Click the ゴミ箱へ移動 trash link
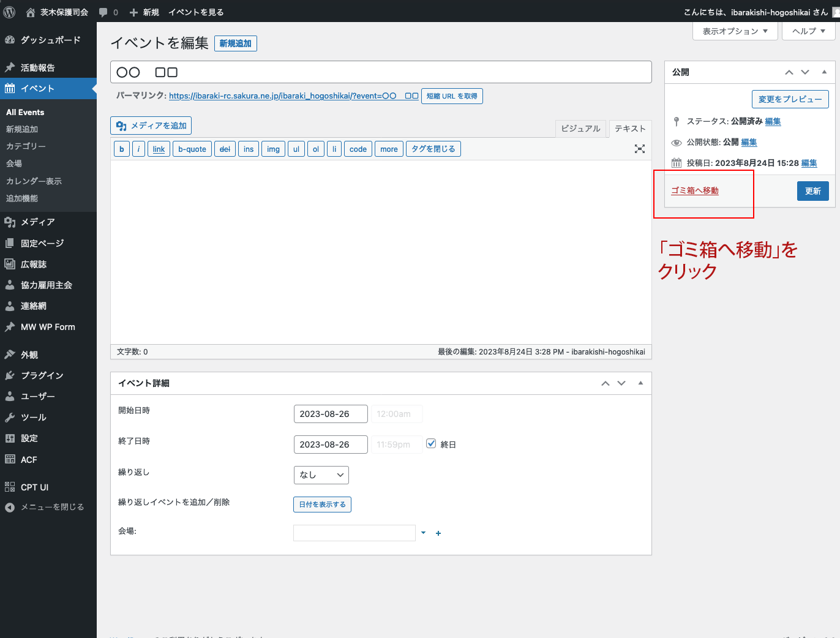The image size is (840, 638). click(695, 190)
